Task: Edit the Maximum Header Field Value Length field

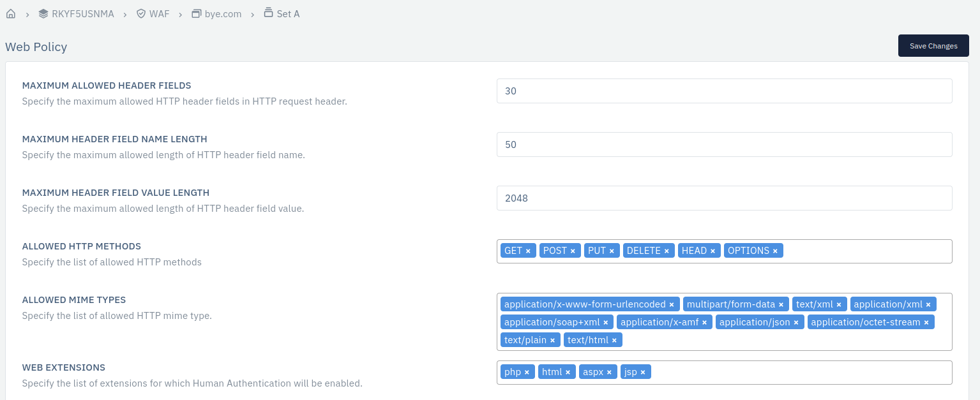Action: click(724, 198)
